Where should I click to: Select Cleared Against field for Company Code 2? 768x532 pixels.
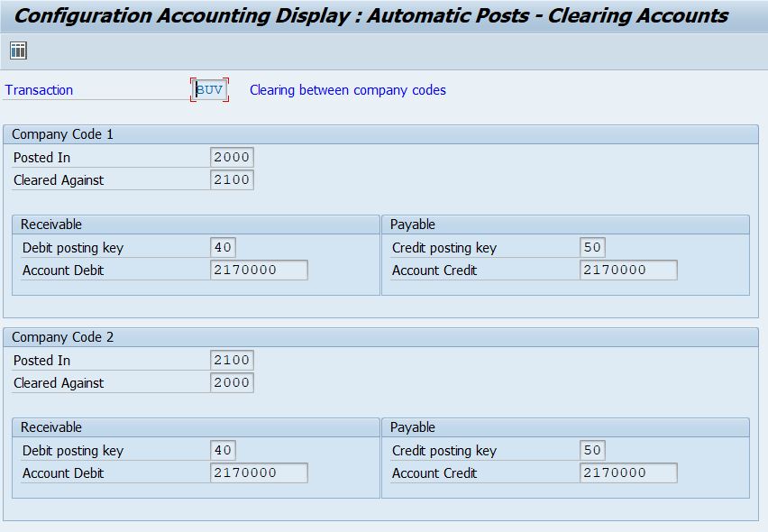[x=232, y=382]
